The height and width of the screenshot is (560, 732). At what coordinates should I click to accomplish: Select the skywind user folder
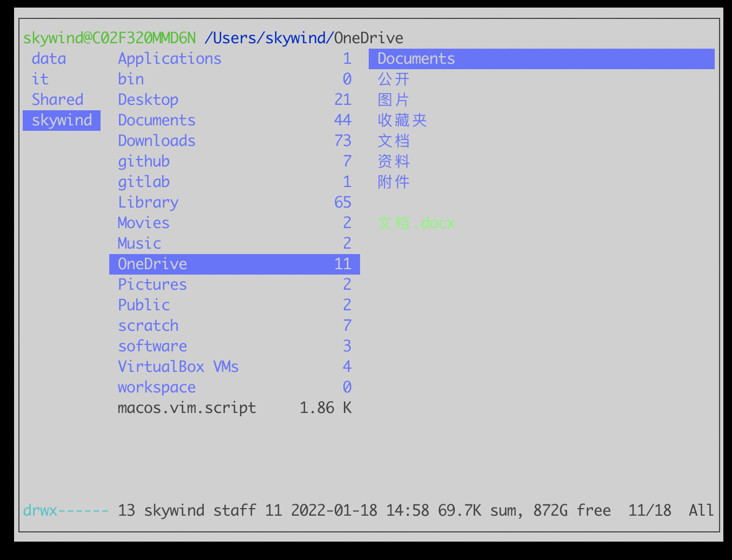point(61,120)
